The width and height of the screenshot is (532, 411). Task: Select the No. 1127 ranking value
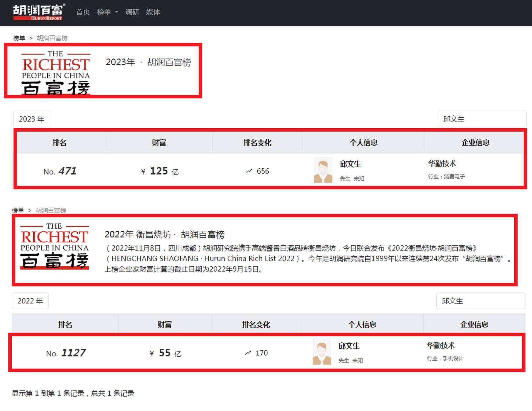66,353
